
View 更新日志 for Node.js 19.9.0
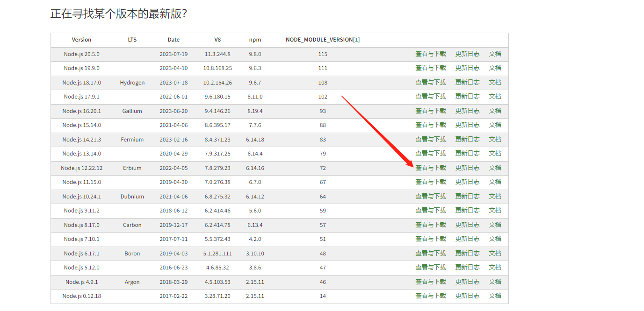click(467, 68)
